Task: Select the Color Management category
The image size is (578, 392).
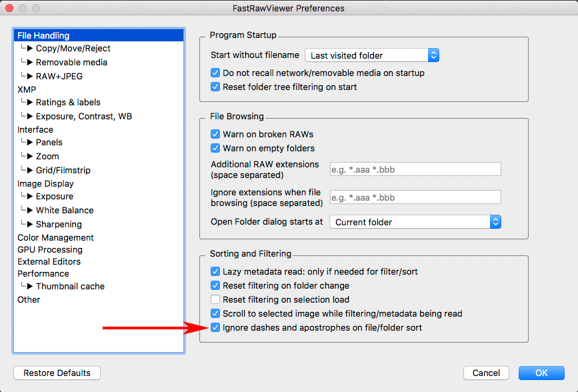Action: [x=55, y=237]
